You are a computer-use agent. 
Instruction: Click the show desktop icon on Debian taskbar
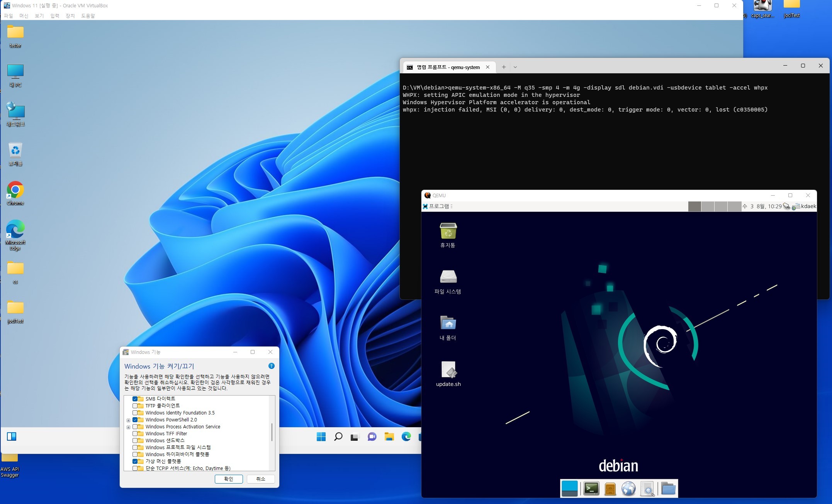pyautogui.click(x=570, y=489)
